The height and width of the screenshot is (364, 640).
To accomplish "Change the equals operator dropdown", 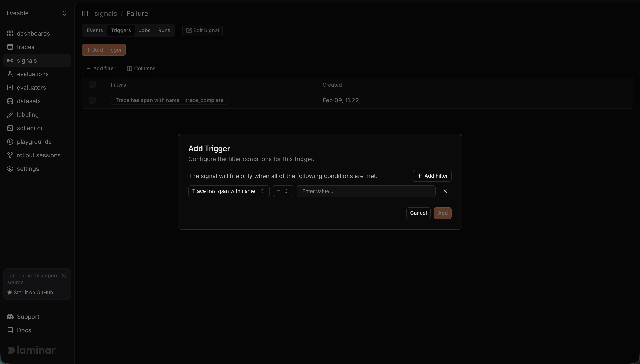I will [x=283, y=191].
